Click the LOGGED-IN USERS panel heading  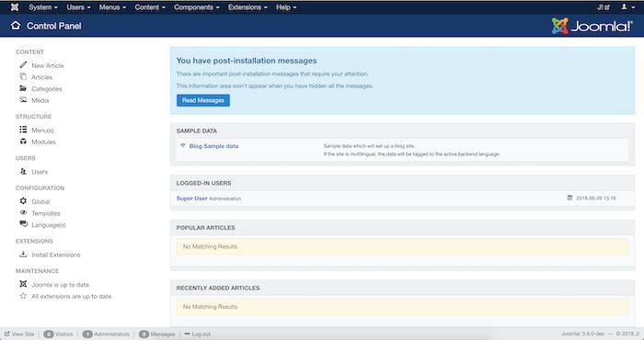pyautogui.click(x=203, y=183)
